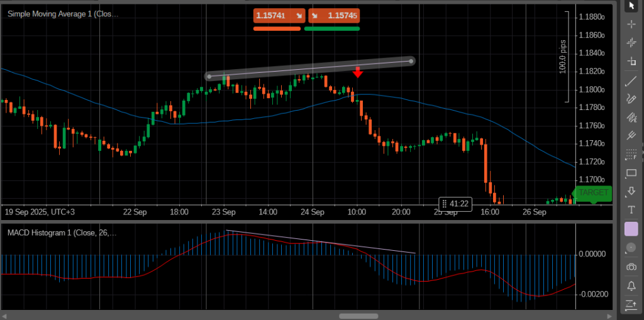Open price alerts bell icon

(631, 286)
